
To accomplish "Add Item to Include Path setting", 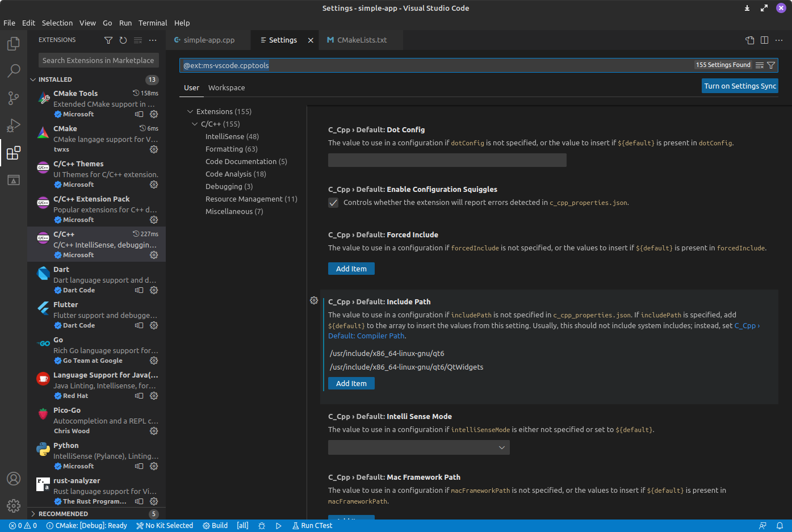I will [x=351, y=384].
